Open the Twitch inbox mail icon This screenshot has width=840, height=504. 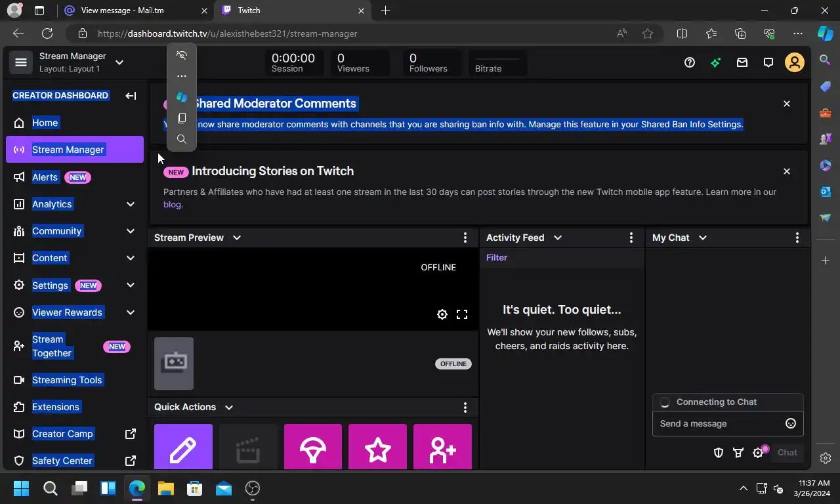coord(742,62)
